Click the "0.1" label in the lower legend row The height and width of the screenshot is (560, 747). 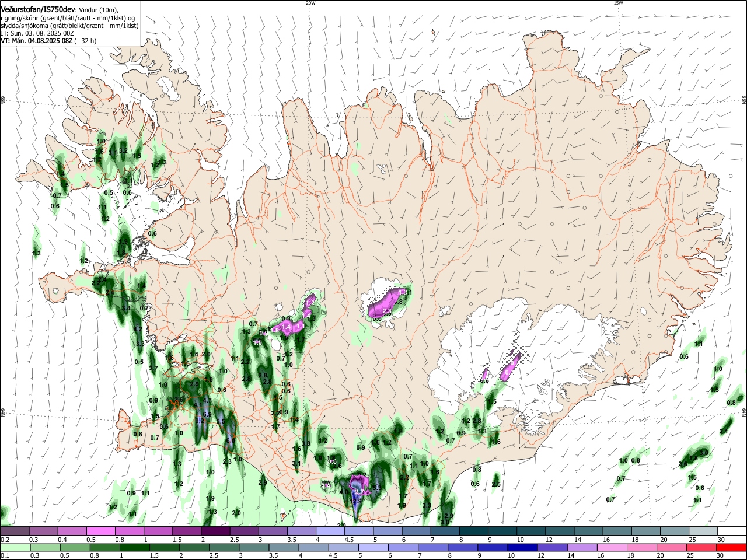[x=5, y=556]
